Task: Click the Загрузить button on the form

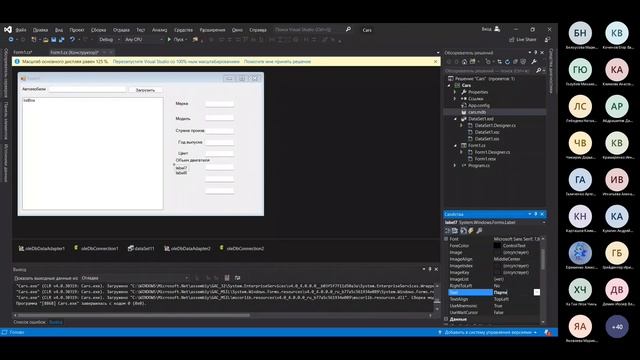Action: pos(145,90)
